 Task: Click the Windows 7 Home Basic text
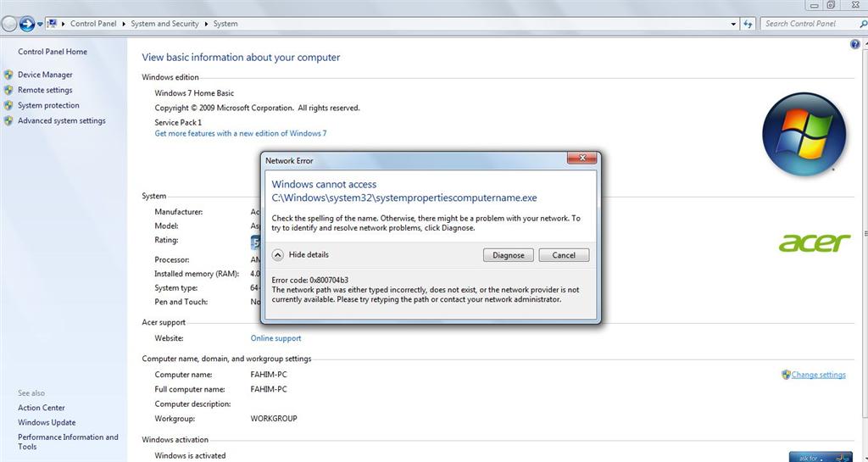point(194,93)
